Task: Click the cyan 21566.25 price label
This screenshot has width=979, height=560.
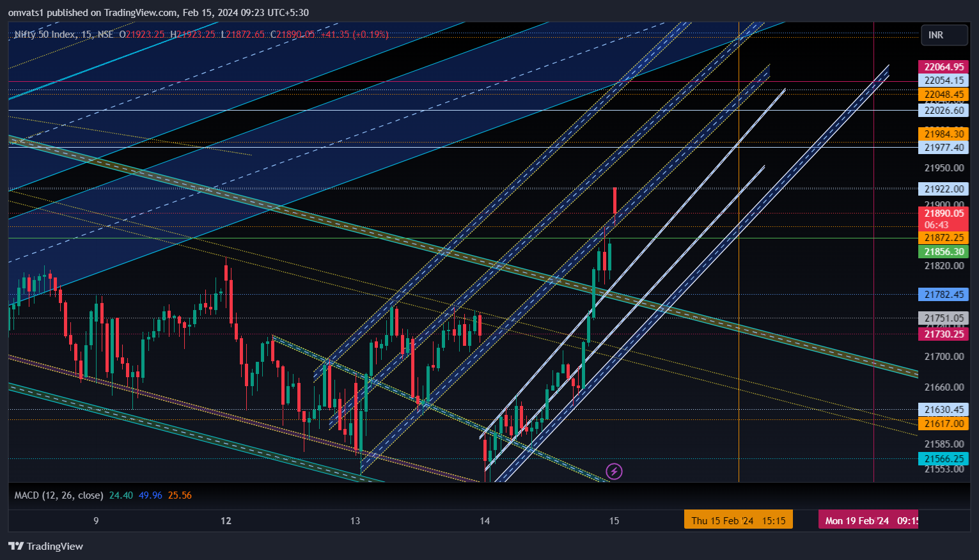Action: tap(943, 459)
